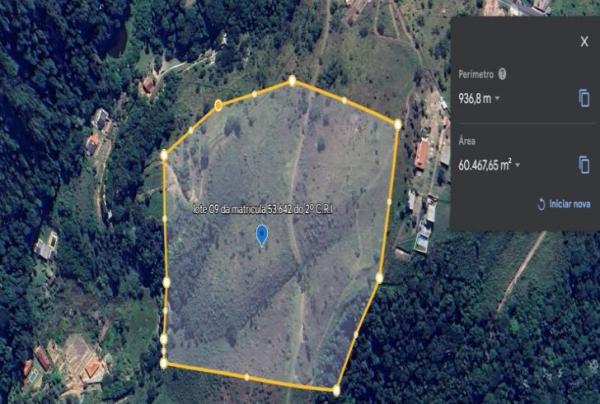This screenshot has width=600, height=404.
Task: Select the highlighted orange polygon vertex
Action: tap(218, 105)
